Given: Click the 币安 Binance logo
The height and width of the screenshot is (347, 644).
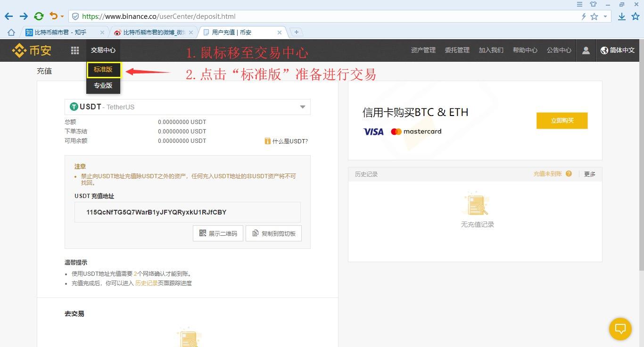Looking at the screenshot, I should (32, 50).
